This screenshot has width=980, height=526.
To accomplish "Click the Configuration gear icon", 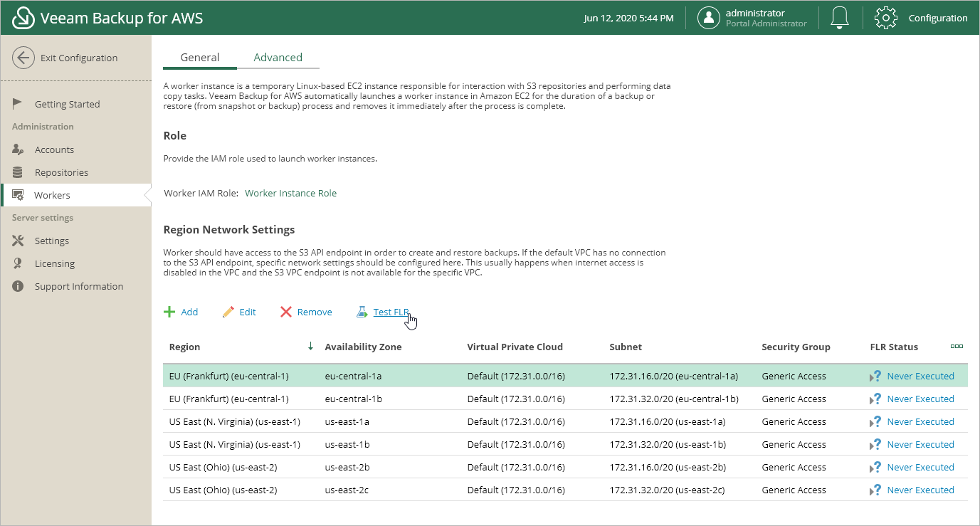I will (885, 18).
